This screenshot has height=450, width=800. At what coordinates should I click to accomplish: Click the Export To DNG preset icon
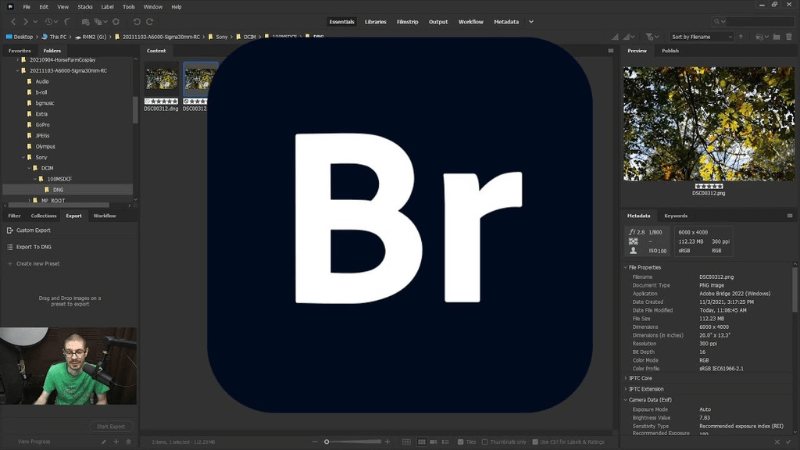(11, 246)
